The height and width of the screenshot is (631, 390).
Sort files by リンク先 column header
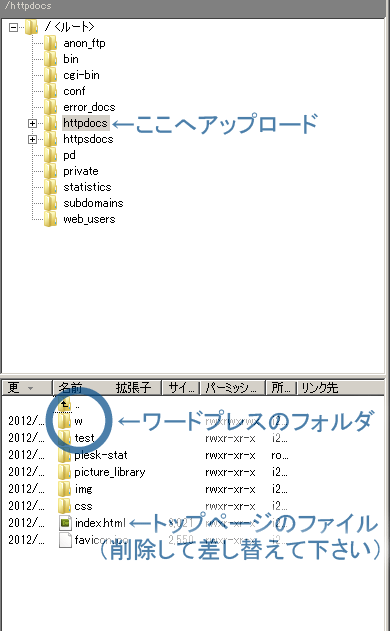(340, 388)
